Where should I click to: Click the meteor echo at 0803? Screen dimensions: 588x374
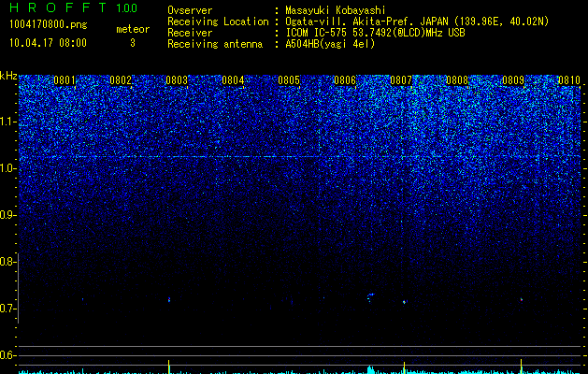tap(169, 300)
